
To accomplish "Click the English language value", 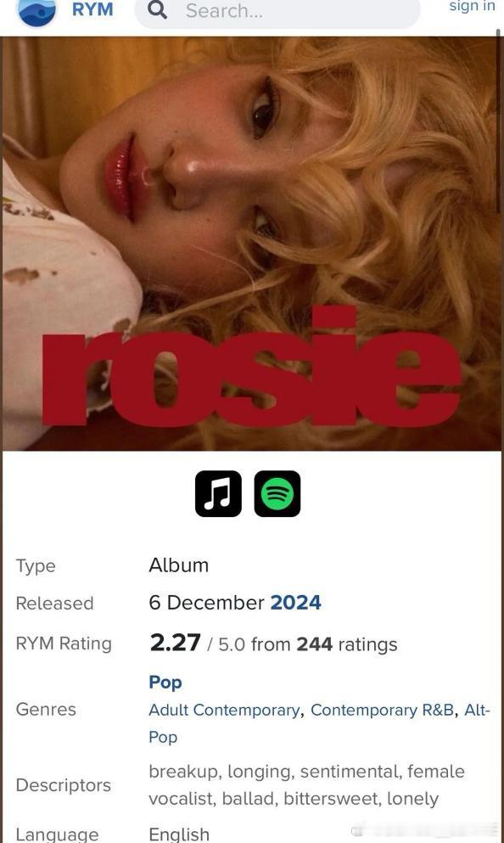I will click(x=179, y=834).
